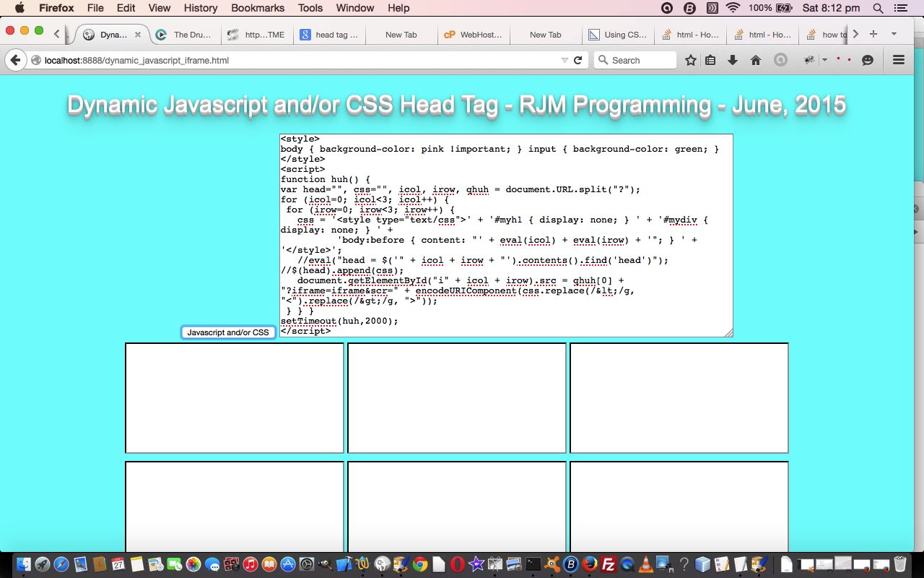This screenshot has width=924, height=578.
Task: Open the Window menu
Action: [x=355, y=8]
